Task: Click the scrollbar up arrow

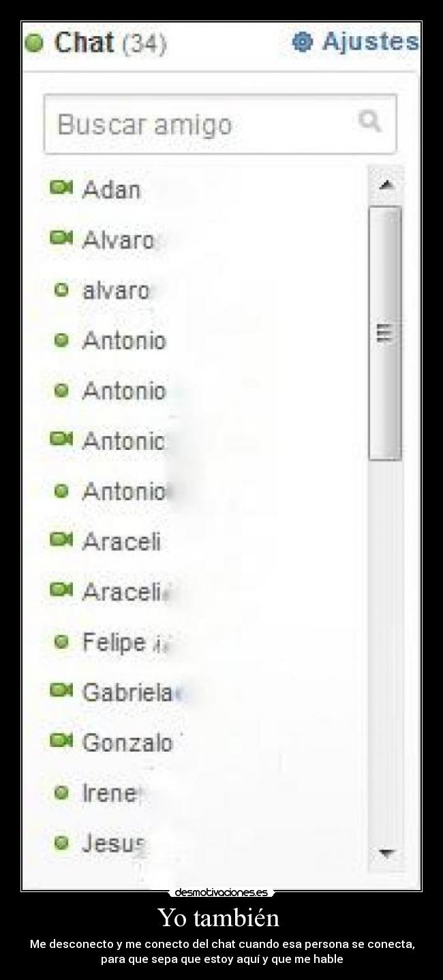Action: click(386, 183)
